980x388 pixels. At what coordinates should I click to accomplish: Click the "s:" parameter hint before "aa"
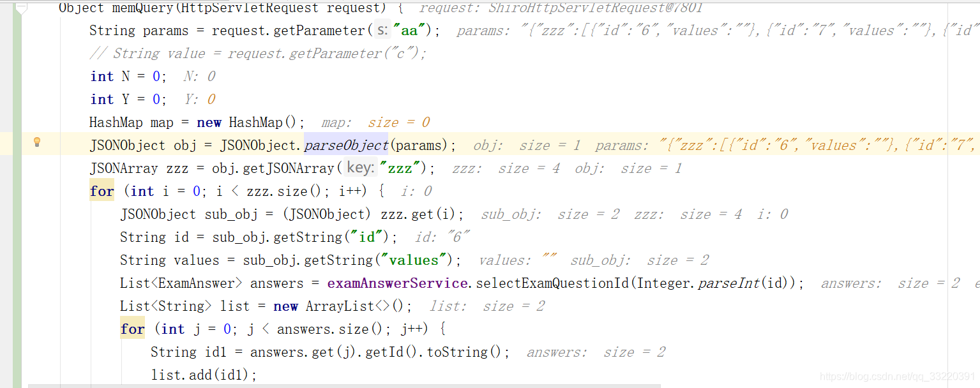(x=382, y=30)
